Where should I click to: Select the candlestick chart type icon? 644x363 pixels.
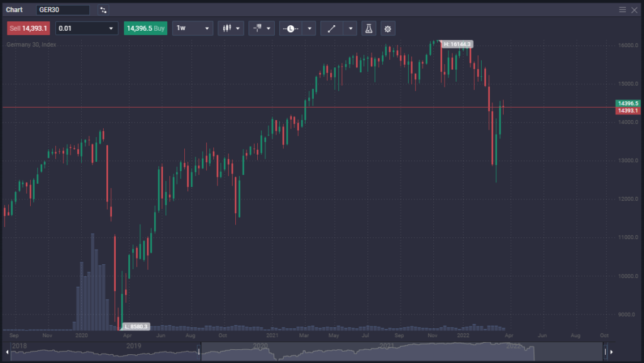(x=226, y=28)
